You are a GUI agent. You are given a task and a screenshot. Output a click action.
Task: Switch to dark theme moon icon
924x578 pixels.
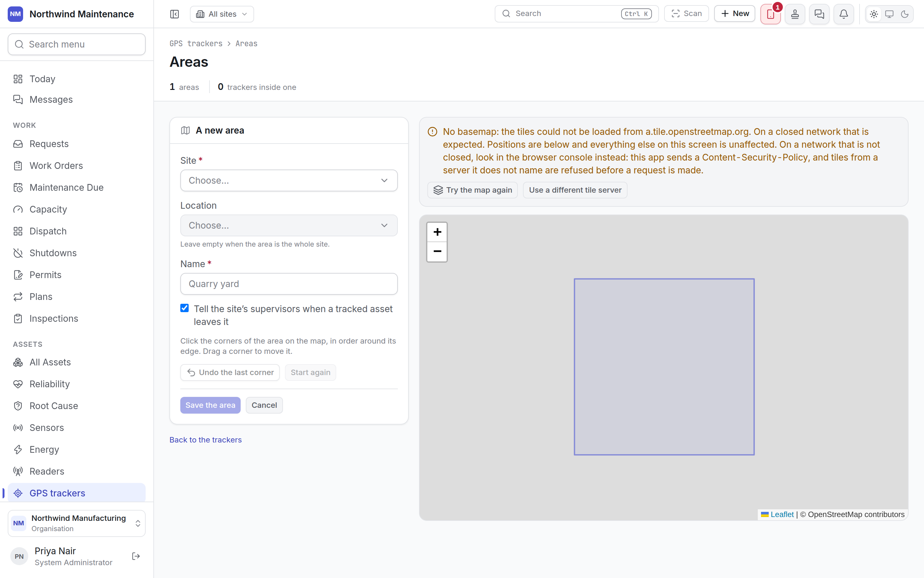pyautogui.click(x=904, y=14)
